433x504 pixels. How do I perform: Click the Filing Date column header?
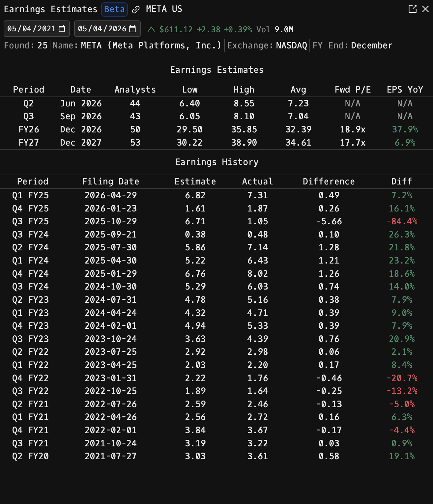tap(111, 182)
